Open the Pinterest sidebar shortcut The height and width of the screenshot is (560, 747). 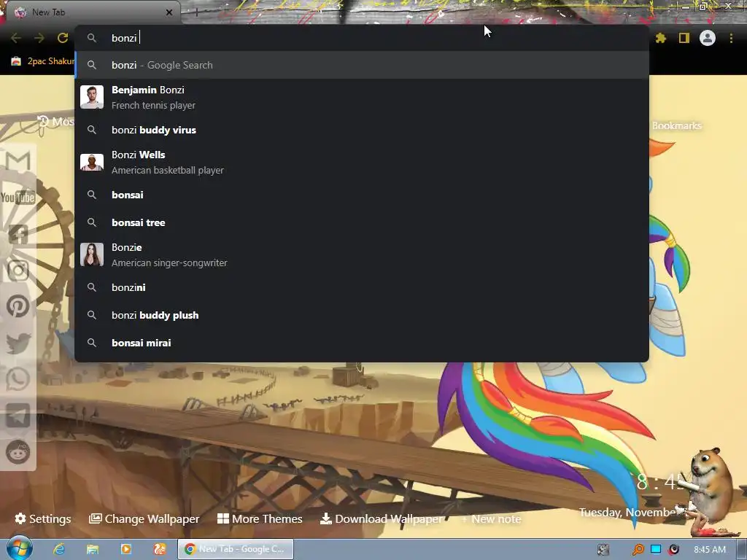18,307
